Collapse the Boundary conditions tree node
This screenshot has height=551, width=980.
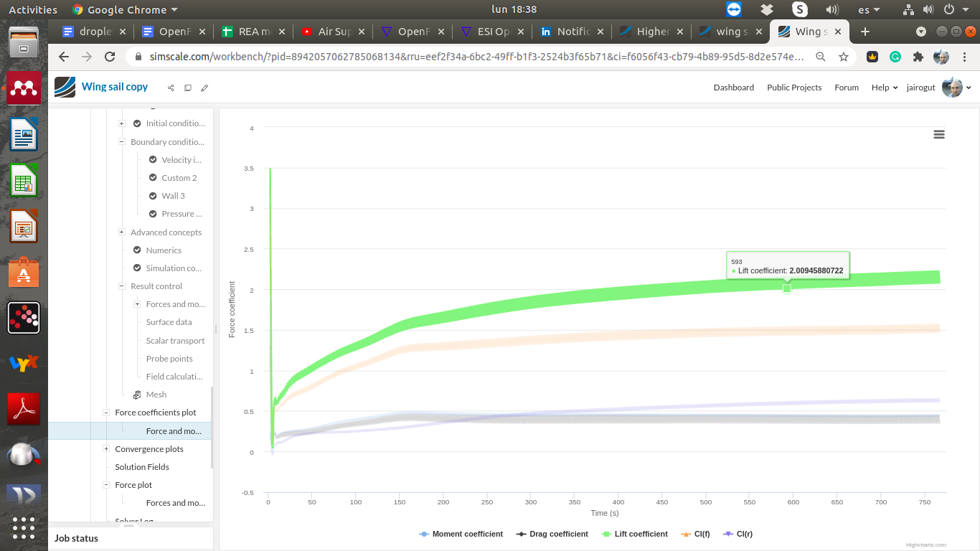(122, 142)
